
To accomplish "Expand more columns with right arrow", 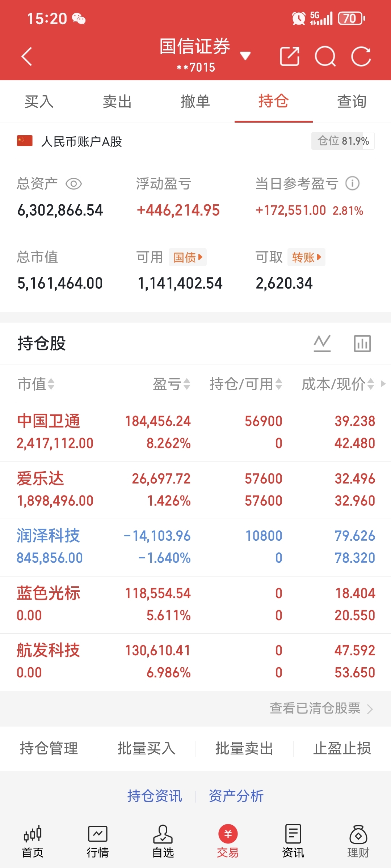I will click(x=383, y=384).
